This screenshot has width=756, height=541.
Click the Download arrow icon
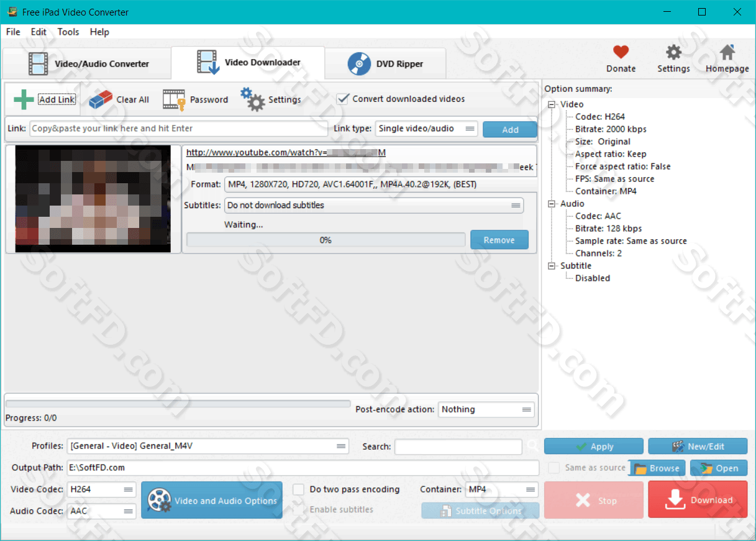click(x=675, y=500)
